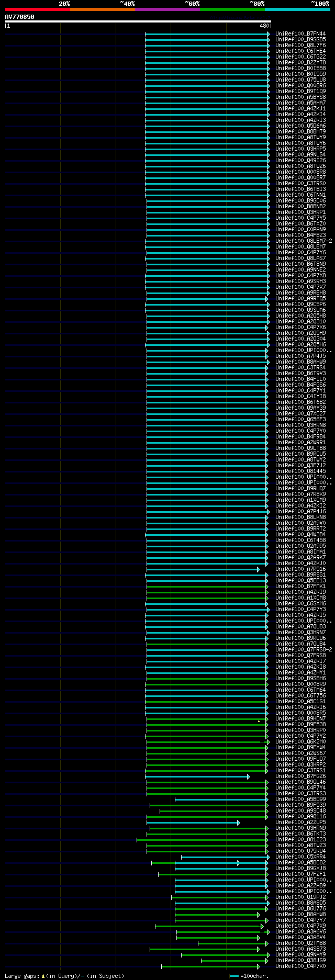Select the UniRef100_A2WRR1 label
This screenshot has width=335, height=980.
pyautogui.click(x=300, y=443)
